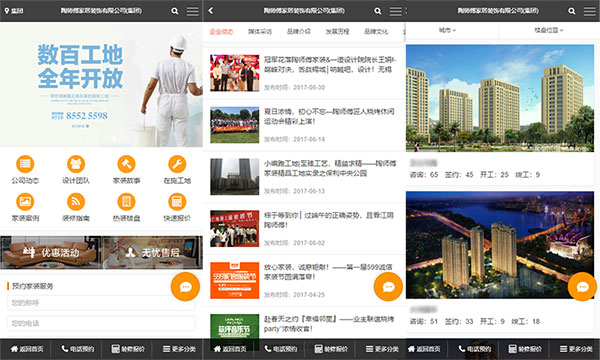Tap the 家装故事 hammer icon
This screenshot has height=360, width=600.
pos(126,164)
